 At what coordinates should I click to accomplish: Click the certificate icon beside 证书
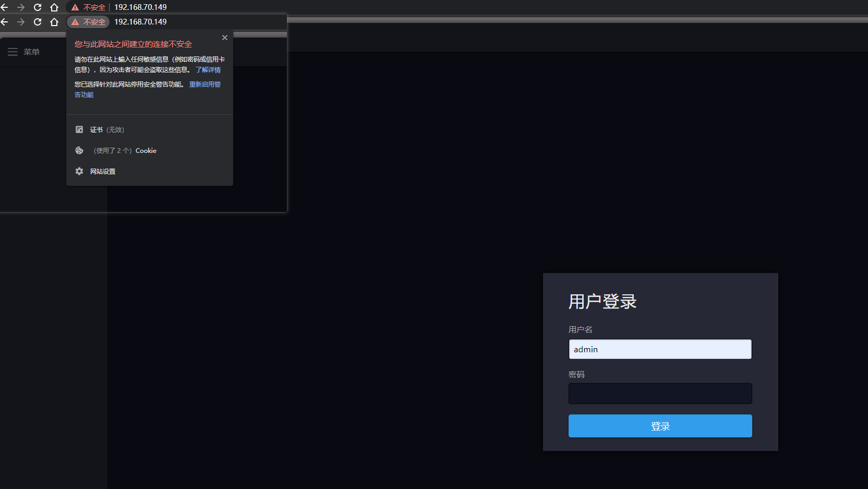point(79,129)
